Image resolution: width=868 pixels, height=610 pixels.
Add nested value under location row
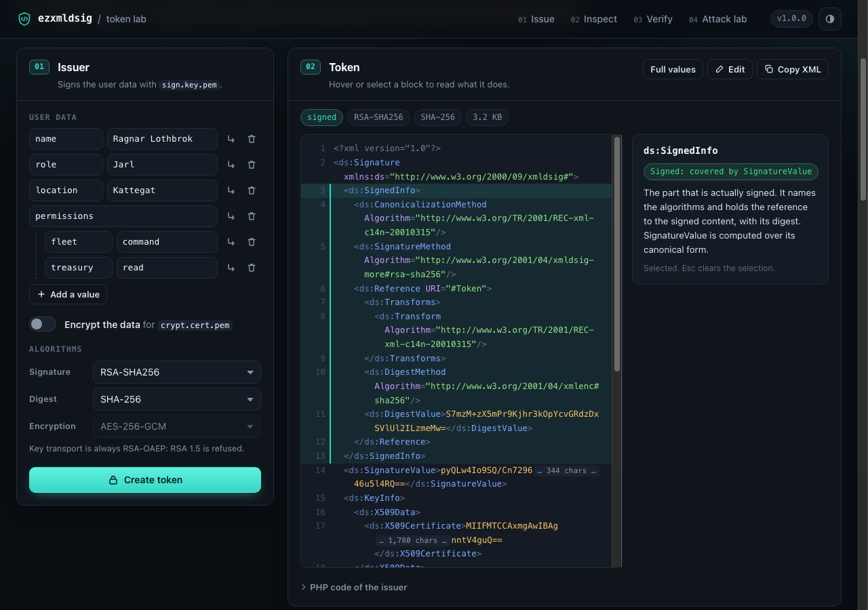(x=231, y=190)
